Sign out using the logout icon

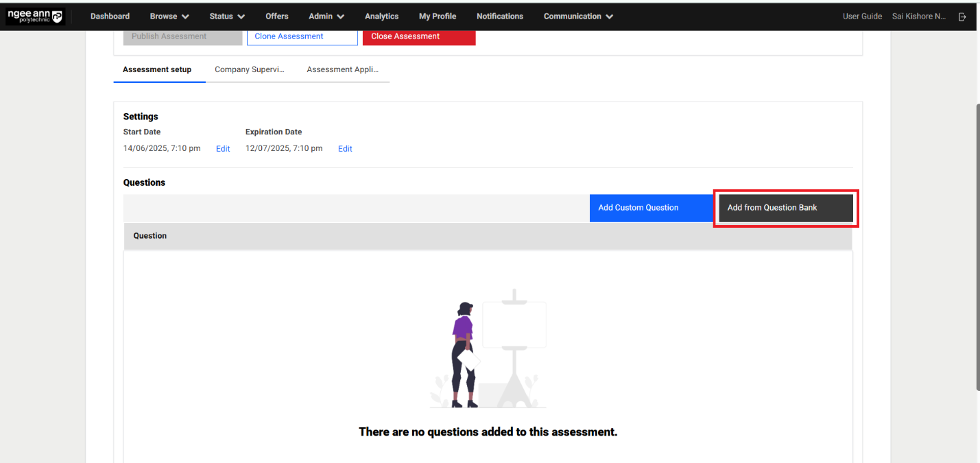pyautogui.click(x=962, y=16)
